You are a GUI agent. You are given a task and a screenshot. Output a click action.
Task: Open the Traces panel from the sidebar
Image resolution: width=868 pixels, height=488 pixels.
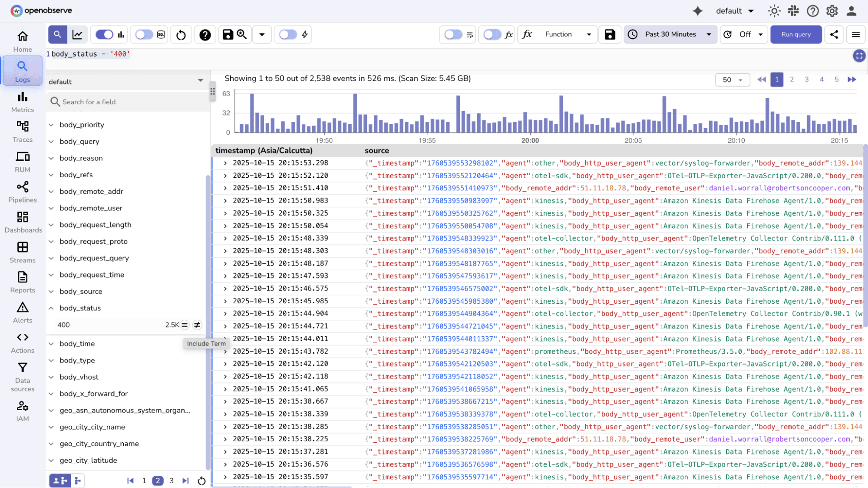tap(22, 131)
